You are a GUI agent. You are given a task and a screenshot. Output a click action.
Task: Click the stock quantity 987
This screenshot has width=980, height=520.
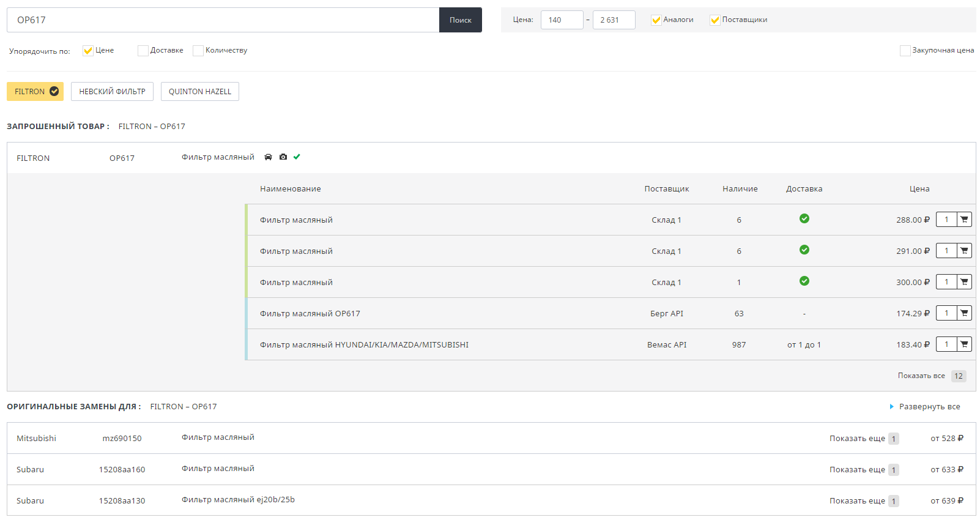(739, 345)
